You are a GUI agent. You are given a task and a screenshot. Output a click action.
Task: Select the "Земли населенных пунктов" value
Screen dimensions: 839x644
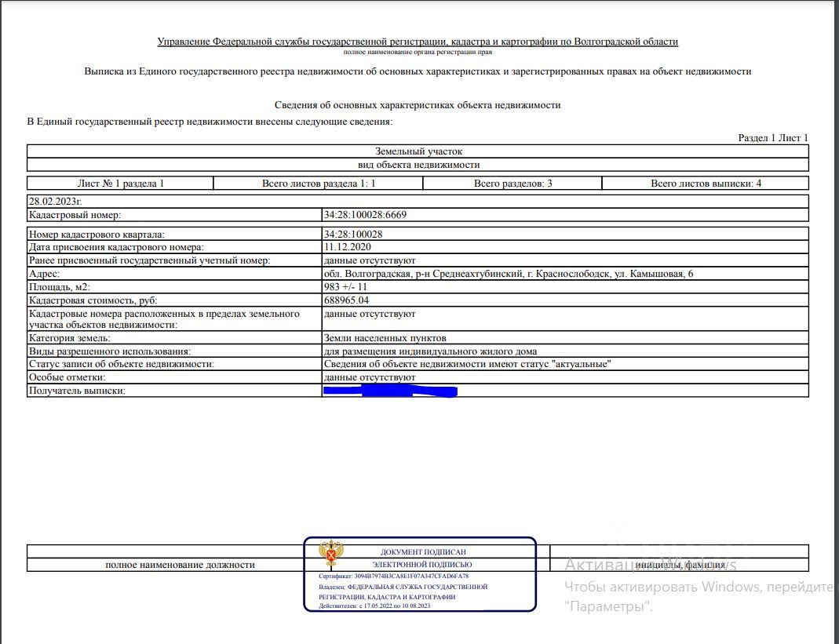click(385, 338)
